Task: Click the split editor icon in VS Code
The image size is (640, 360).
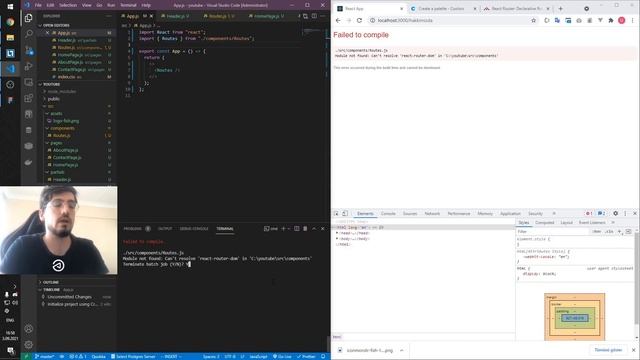Action: (x=314, y=16)
